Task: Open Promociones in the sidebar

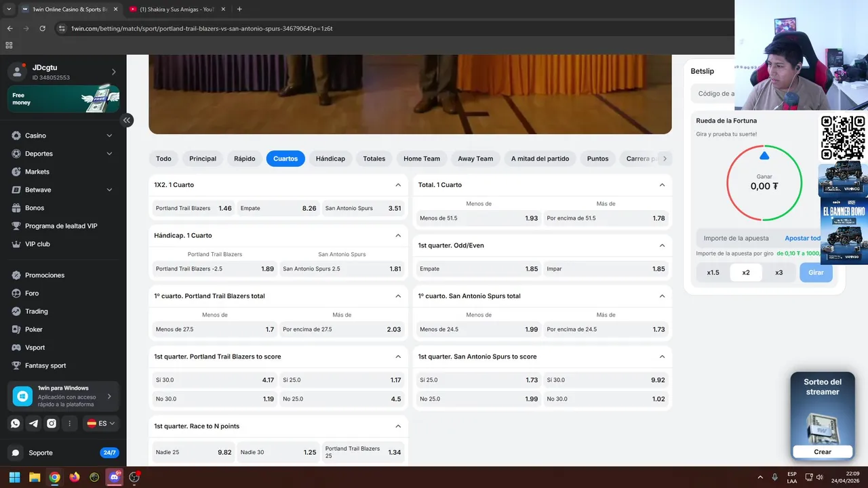Action: point(45,275)
